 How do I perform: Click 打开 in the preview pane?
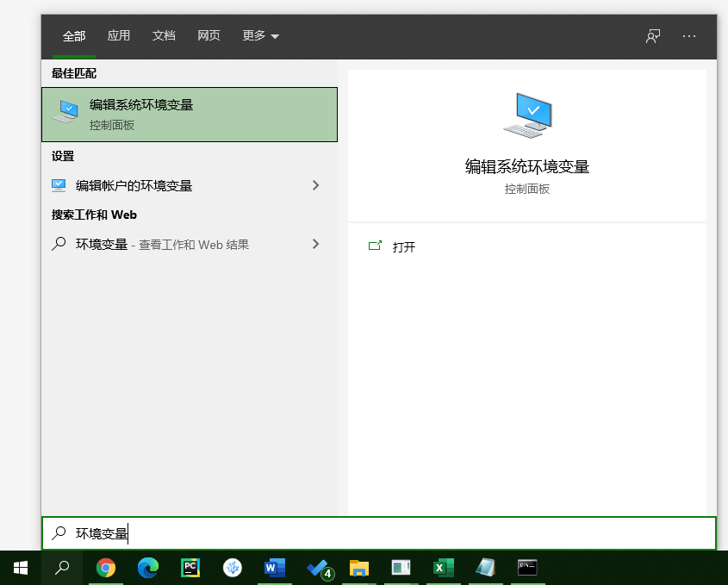tap(403, 247)
